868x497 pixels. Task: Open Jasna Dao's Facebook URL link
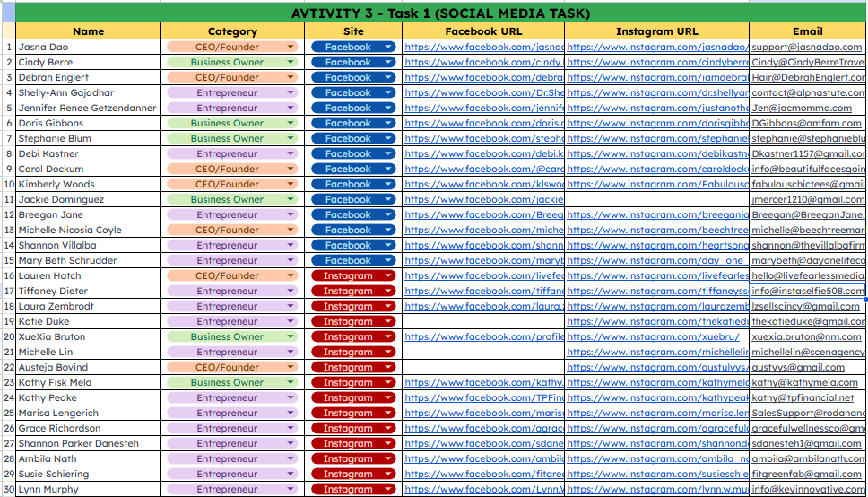click(484, 47)
